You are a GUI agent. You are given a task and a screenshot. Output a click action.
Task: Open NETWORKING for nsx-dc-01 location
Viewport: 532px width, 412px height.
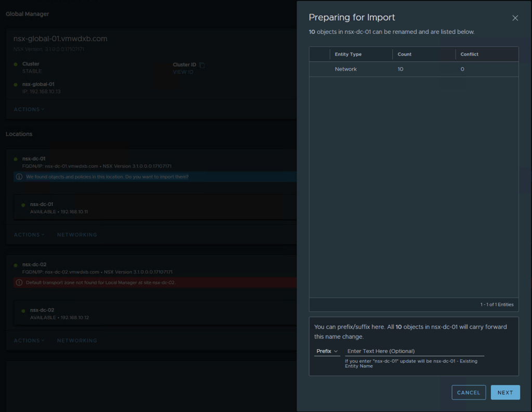coord(77,235)
